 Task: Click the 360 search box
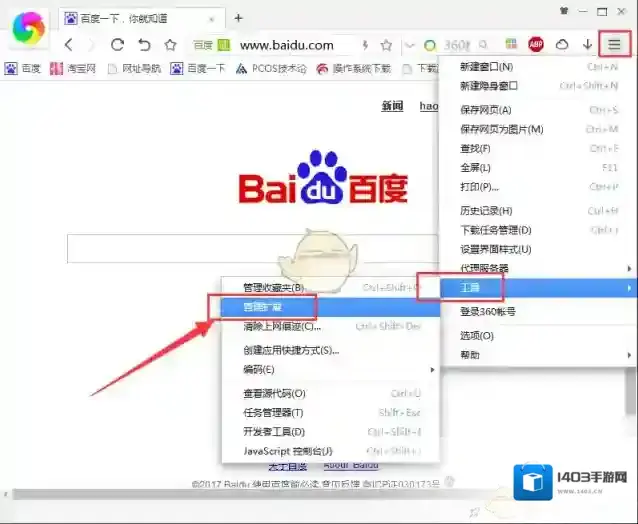click(457, 45)
